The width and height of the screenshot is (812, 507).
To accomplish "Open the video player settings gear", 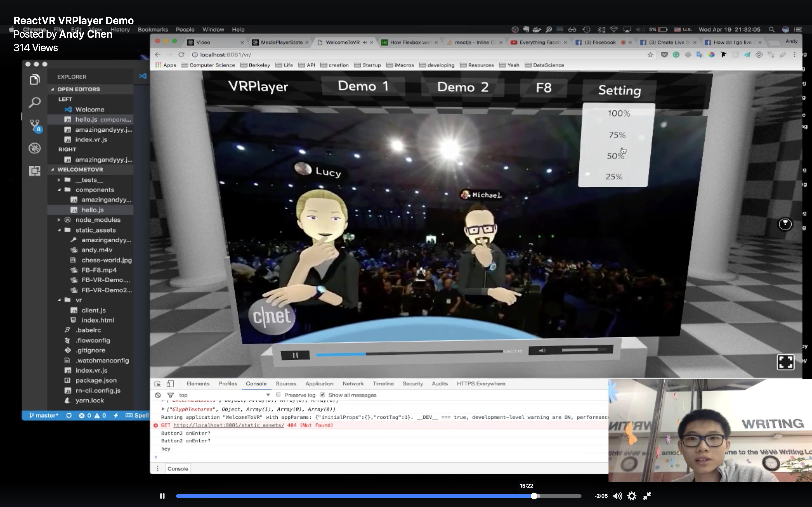I will coord(632,496).
